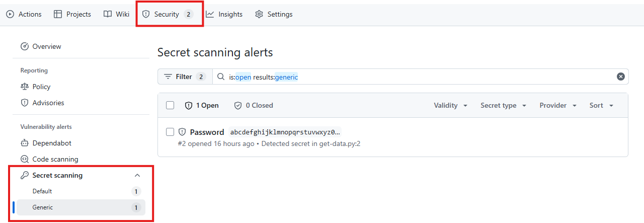Screen dimensions: 644x223
Task: Open Code scanning alerts in sidebar
Action: pos(81,159)
